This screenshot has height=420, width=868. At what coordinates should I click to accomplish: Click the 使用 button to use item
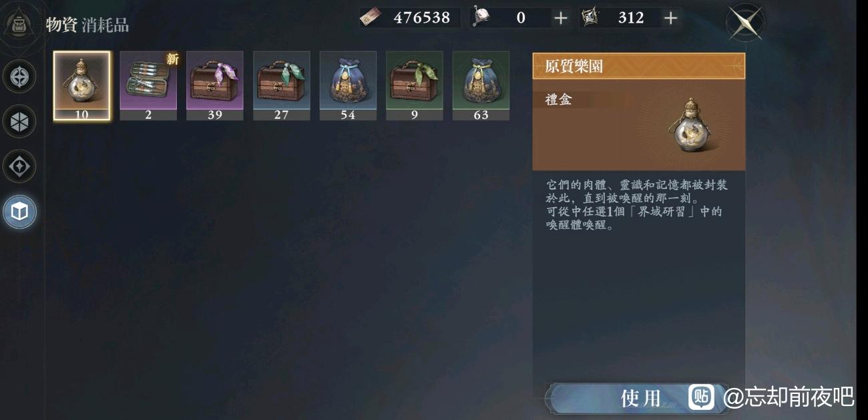pos(640,399)
